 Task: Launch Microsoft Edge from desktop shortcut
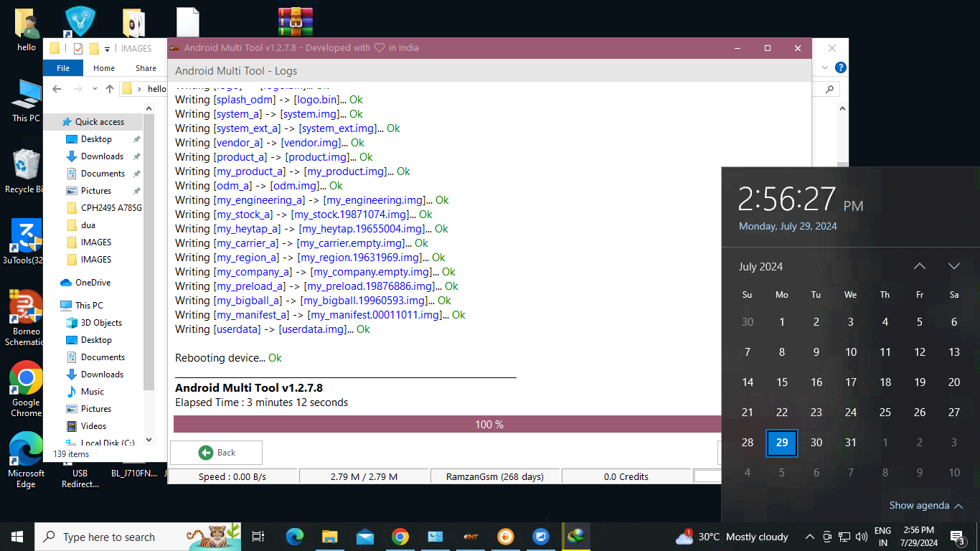(x=26, y=460)
